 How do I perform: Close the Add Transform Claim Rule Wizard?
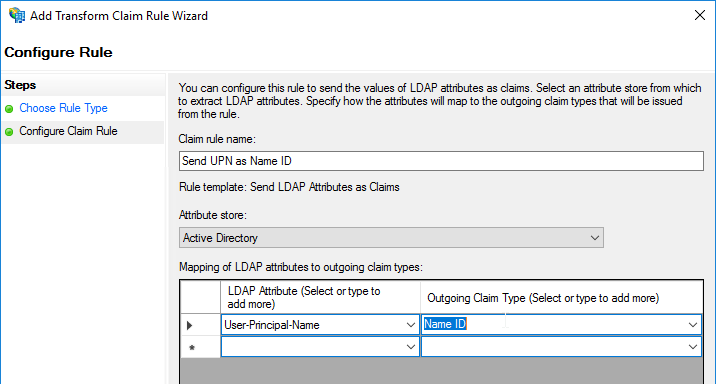point(700,15)
